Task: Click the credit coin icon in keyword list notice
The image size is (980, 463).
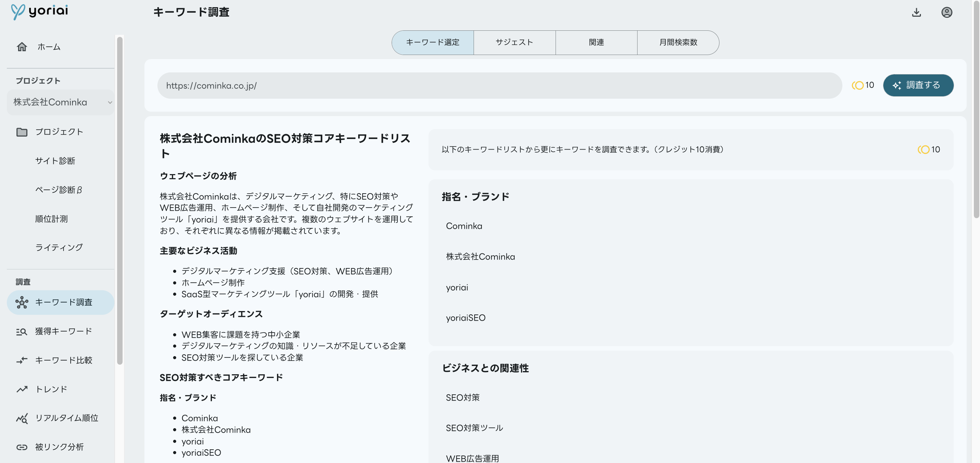Action: click(923, 150)
